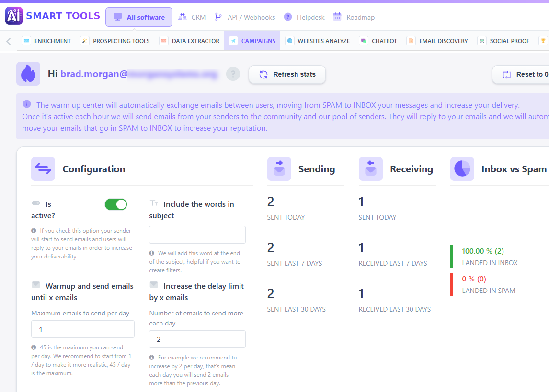Open the All software menu
549x392 pixels.
(139, 17)
